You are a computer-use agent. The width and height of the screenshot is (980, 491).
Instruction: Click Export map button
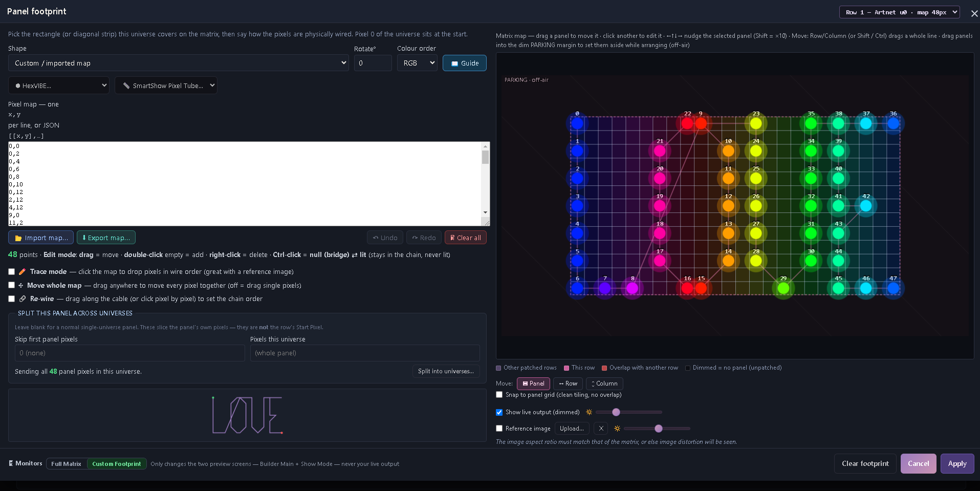point(106,238)
